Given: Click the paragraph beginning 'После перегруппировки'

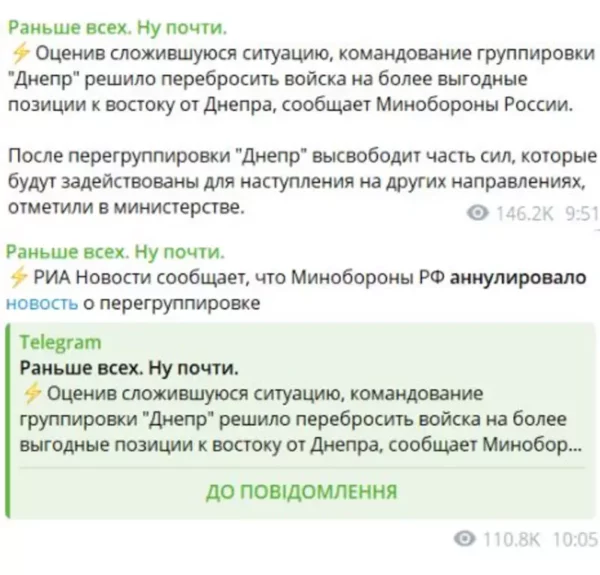Looking at the screenshot, I should tap(302, 181).
